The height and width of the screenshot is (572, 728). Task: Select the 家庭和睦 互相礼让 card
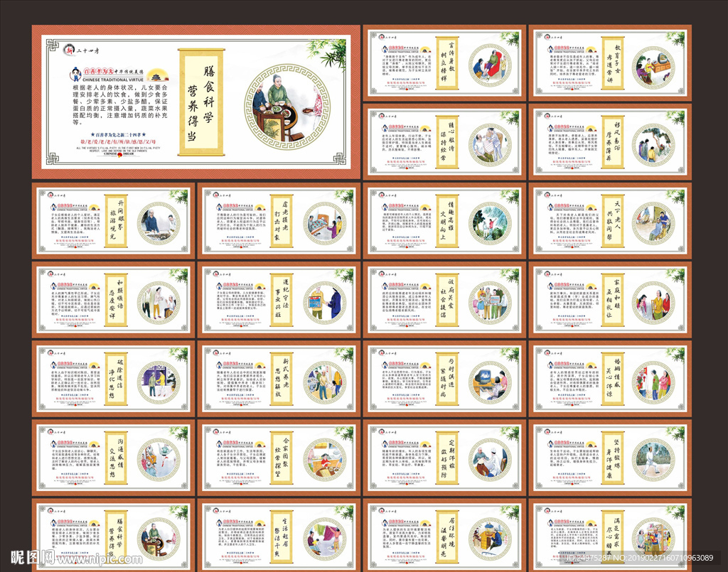pyautogui.click(x=610, y=300)
